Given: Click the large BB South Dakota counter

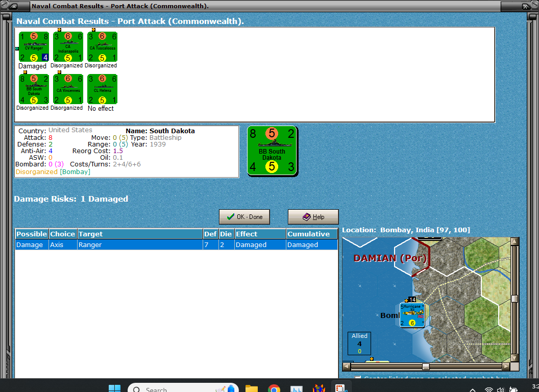Looking at the screenshot, I should click(x=272, y=151).
